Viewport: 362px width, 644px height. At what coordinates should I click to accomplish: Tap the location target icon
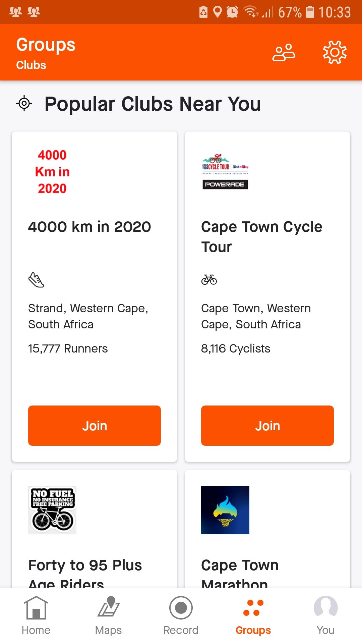[x=24, y=104]
